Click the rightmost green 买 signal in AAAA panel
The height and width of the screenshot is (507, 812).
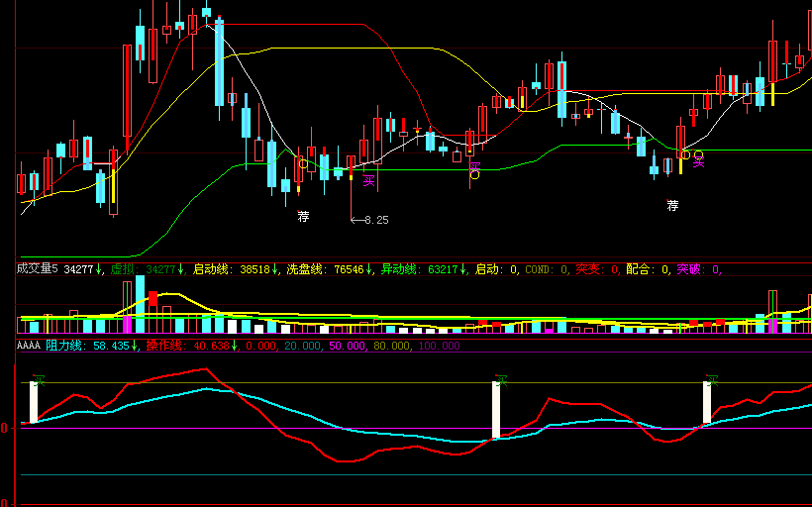tap(713, 381)
